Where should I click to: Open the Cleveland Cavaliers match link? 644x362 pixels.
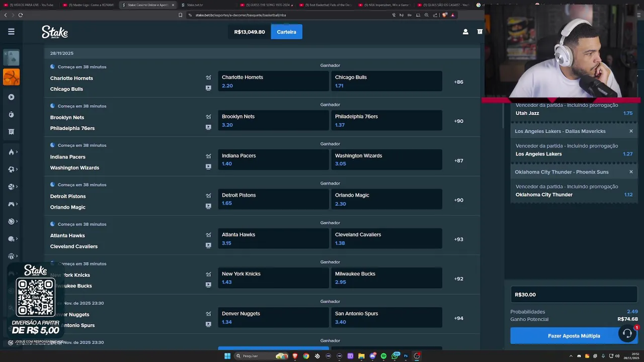[x=74, y=246]
